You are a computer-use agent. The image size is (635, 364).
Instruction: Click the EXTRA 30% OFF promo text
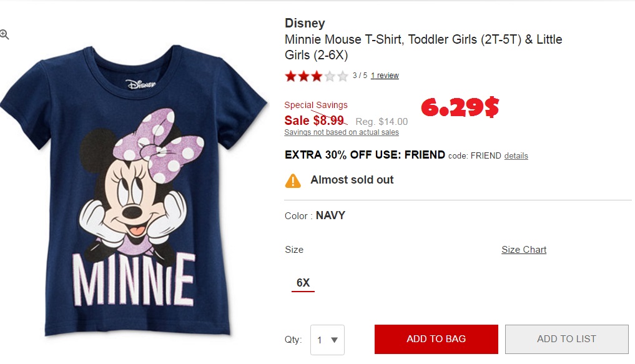point(365,155)
